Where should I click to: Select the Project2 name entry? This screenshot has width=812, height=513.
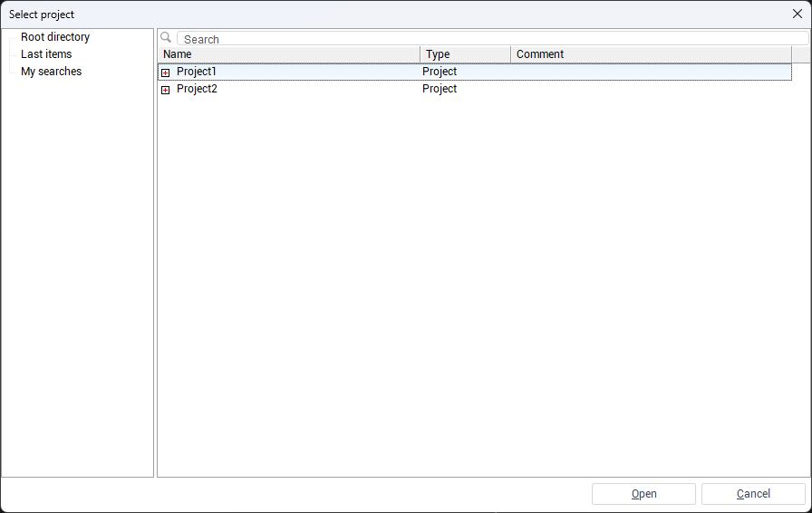click(197, 89)
